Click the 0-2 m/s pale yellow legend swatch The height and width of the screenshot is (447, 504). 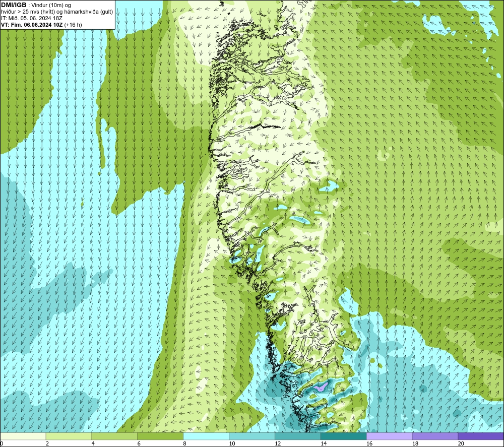pyautogui.click(x=23, y=436)
